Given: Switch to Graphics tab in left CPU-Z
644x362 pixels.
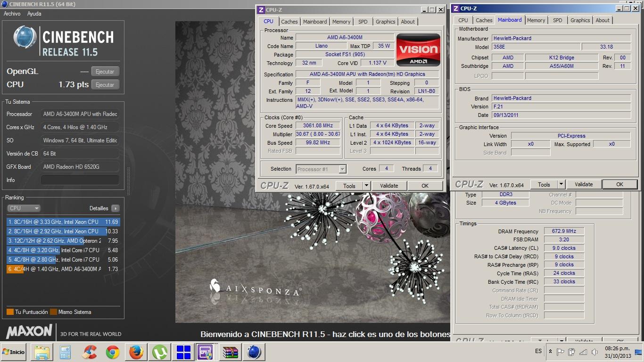Looking at the screenshot, I should coord(386,22).
